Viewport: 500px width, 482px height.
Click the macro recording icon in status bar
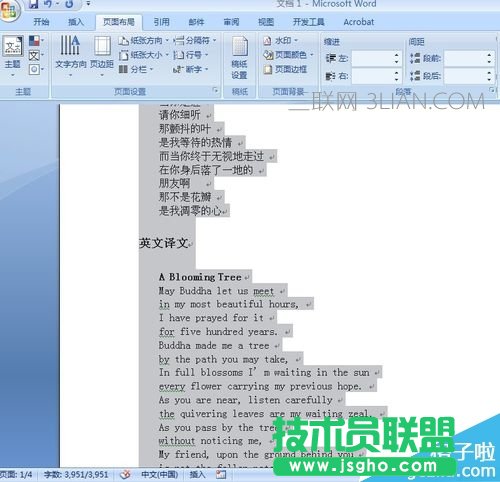[221, 475]
